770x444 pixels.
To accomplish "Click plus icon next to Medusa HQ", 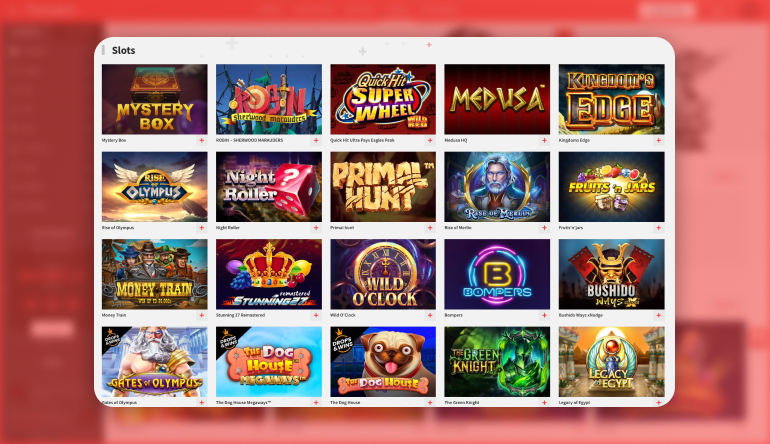I will pos(544,140).
